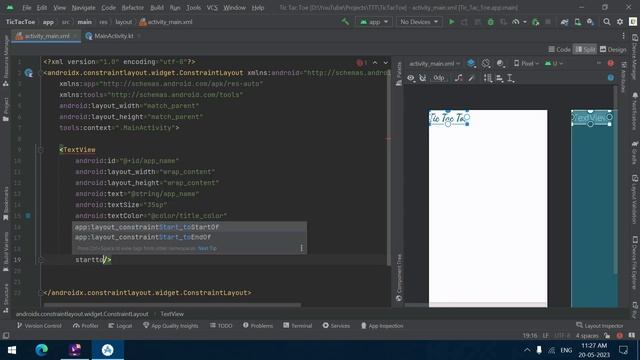Open the API level U dropdown
Screen dimensions: 640x360
coord(554,63)
